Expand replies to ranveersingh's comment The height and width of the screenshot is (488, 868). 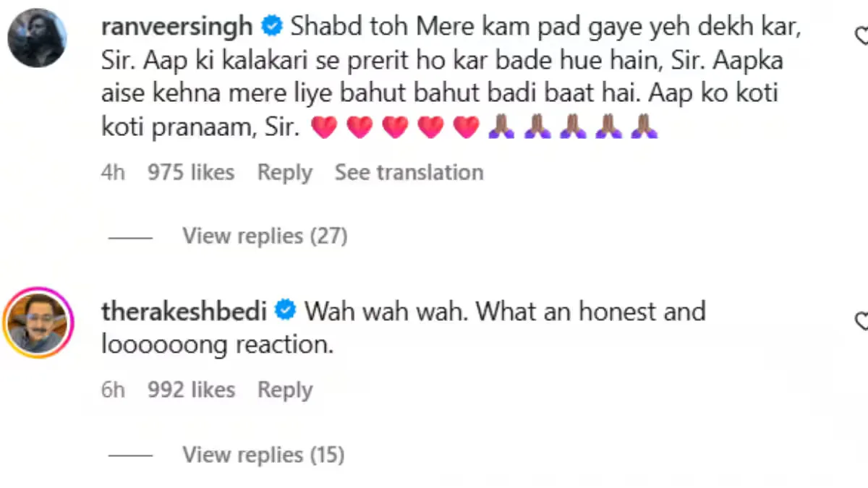tap(264, 236)
